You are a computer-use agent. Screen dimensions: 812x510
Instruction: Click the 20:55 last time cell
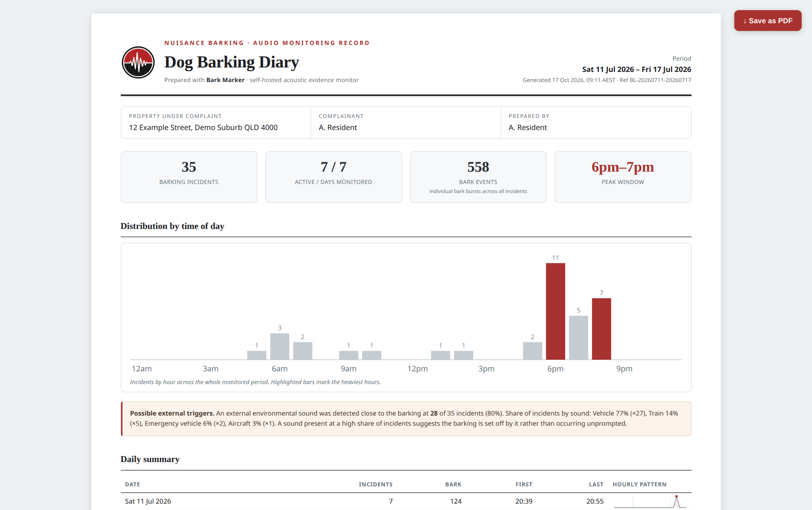(595, 501)
